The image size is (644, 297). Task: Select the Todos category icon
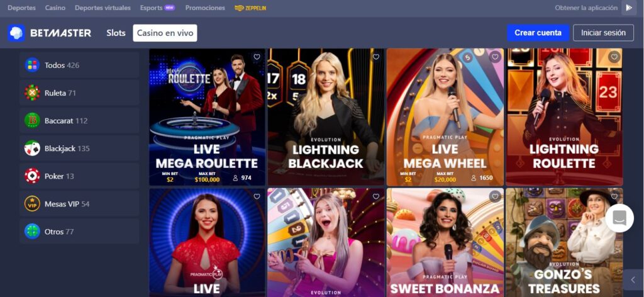[x=32, y=65]
